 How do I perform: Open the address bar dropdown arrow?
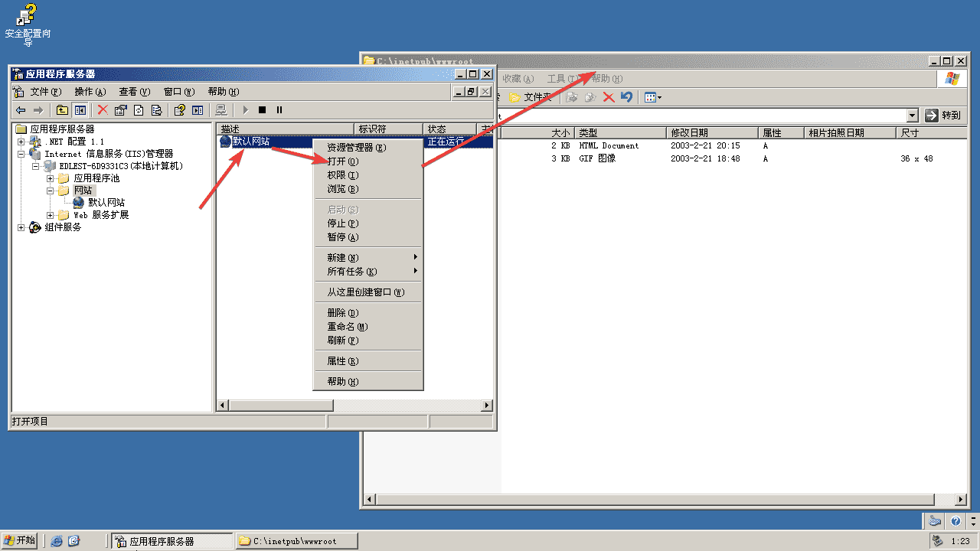tap(912, 116)
